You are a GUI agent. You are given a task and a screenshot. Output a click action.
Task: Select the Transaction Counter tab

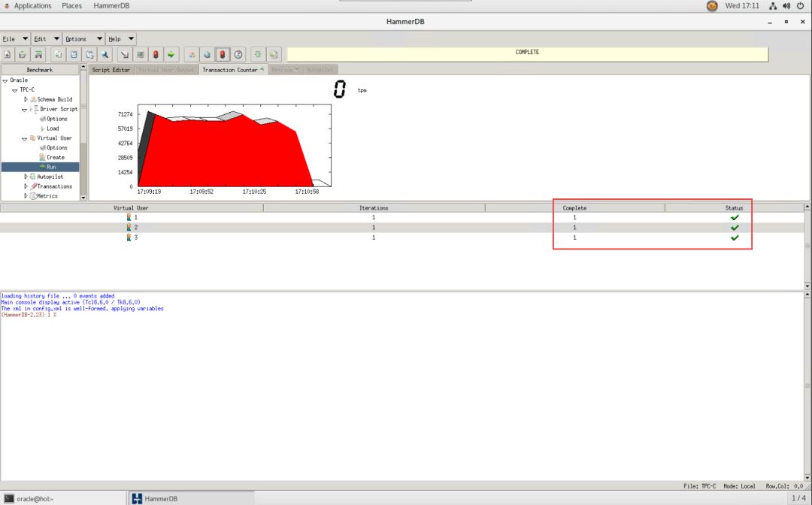232,70
